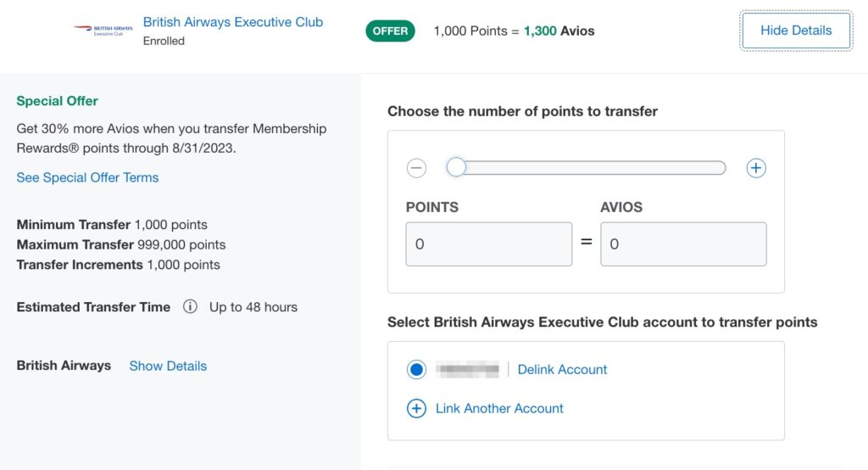Screen dimensions: 868x470
Task: Click the 1,300 Avios offer rate text
Action: (x=559, y=31)
